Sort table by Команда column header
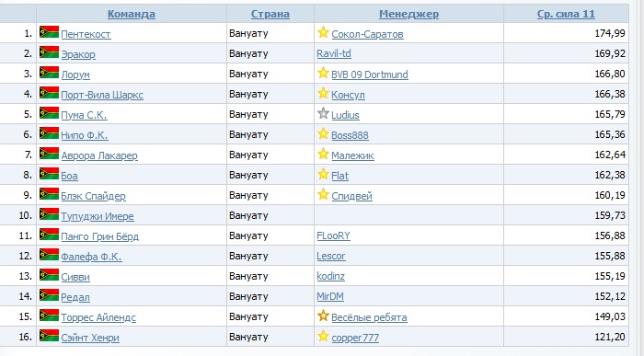 tap(132, 14)
